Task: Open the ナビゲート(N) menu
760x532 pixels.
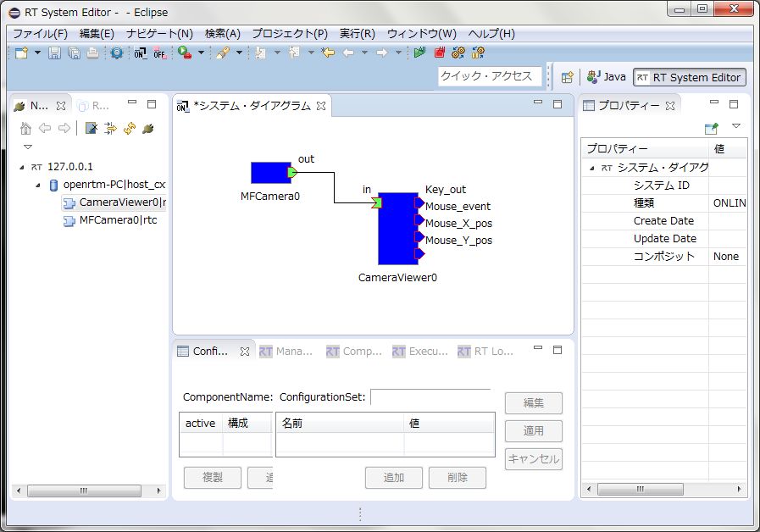Action: click(159, 33)
